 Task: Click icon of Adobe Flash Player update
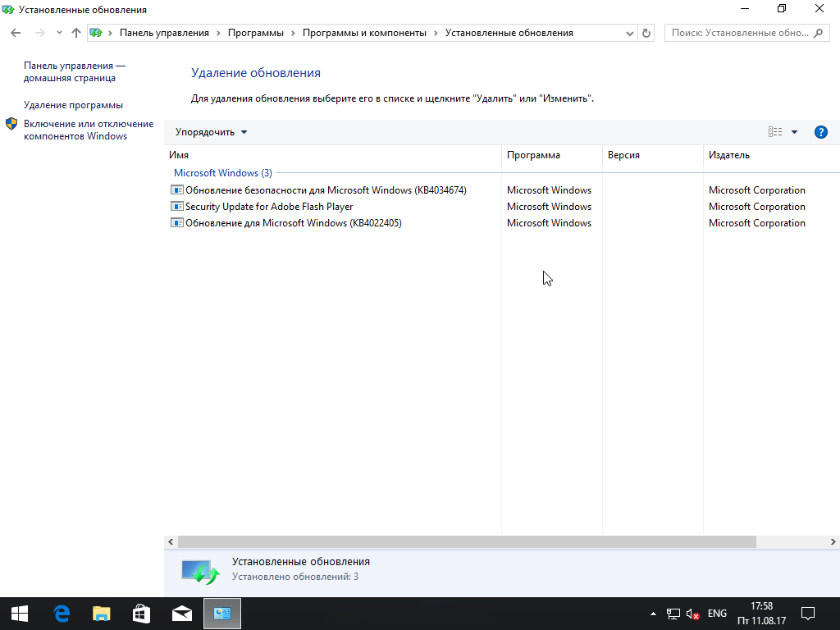[x=177, y=206]
